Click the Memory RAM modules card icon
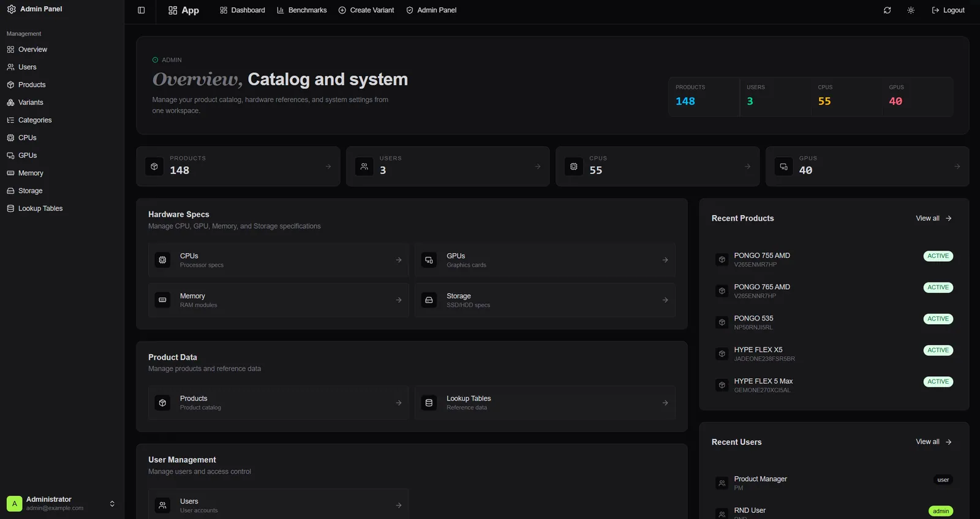Image resolution: width=980 pixels, height=519 pixels. [x=163, y=300]
